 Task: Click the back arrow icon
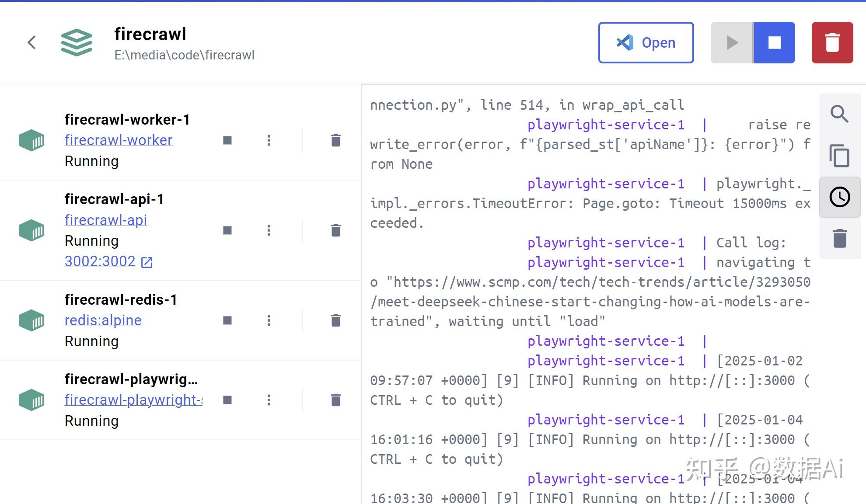coord(31,42)
